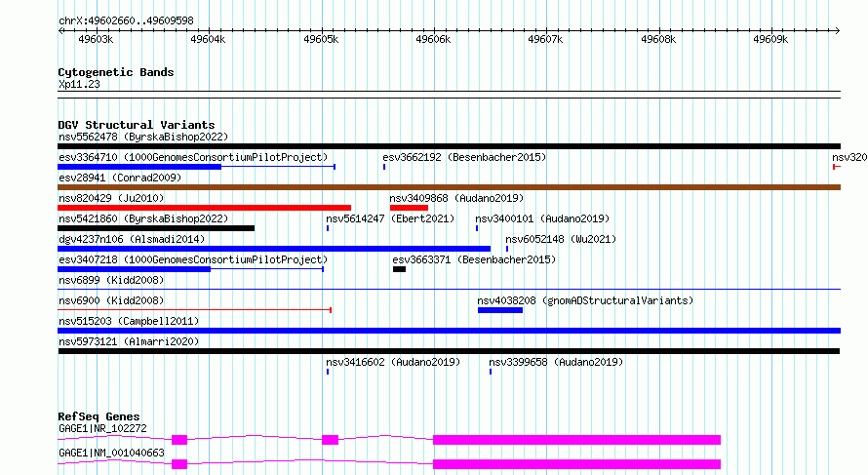Open the nsv5973121 (Almarri2020) label

pyautogui.click(x=129, y=341)
